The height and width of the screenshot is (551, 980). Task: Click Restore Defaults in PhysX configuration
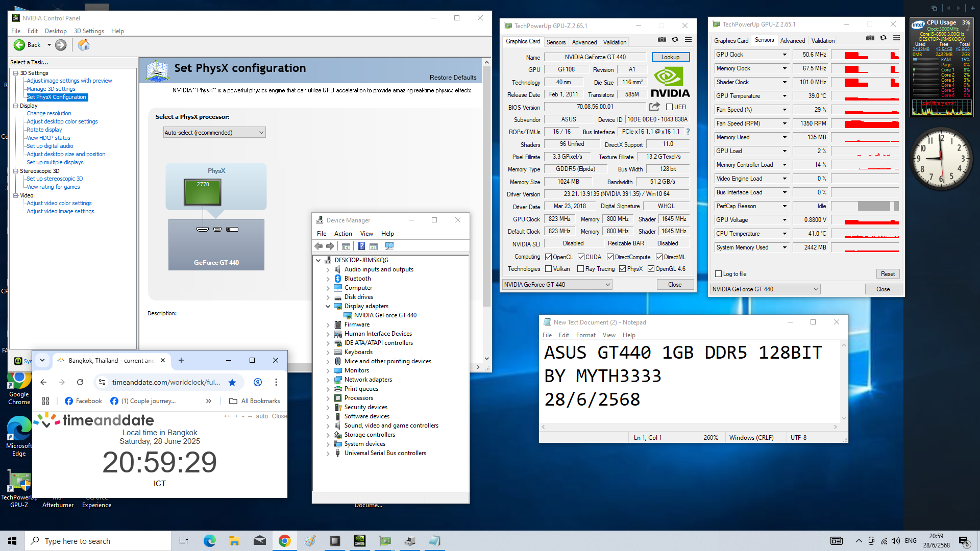453,78
